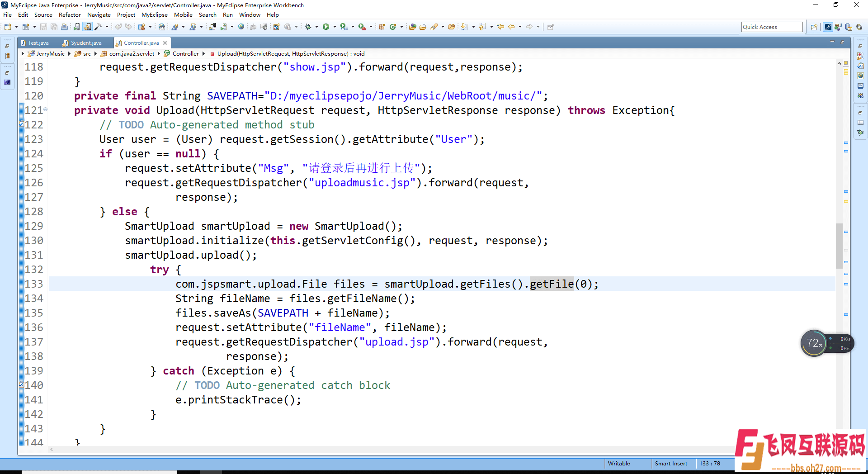The height and width of the screenshot is (474, 868).
Task: Click the run-on-mobile-device toolbar icon
Action: tap(76, 27)
